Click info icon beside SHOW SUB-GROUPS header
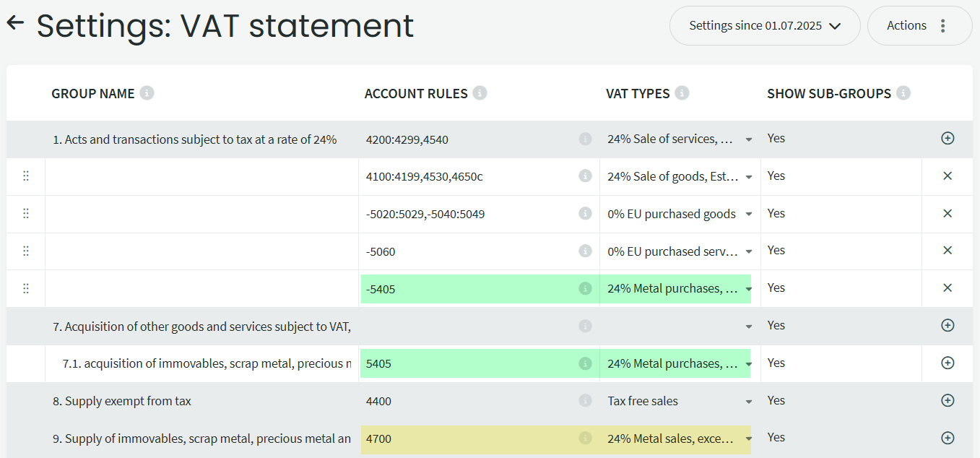This screenshot has height=458, width=980. point(903,93)
